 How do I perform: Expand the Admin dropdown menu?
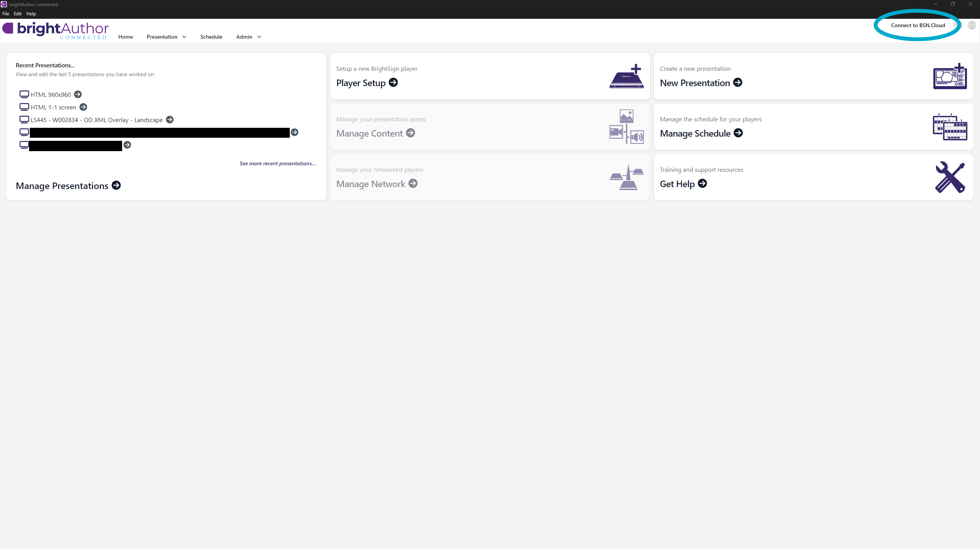point(248,37)
